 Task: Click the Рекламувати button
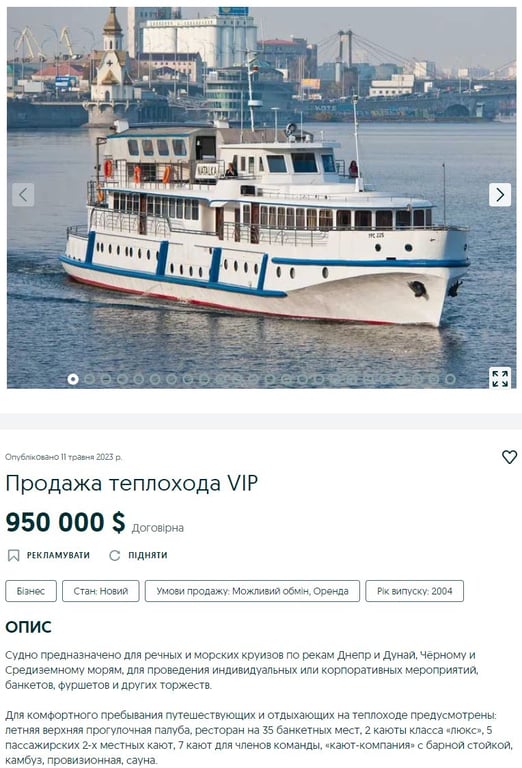pyautogui.click(x=48, y=555)
